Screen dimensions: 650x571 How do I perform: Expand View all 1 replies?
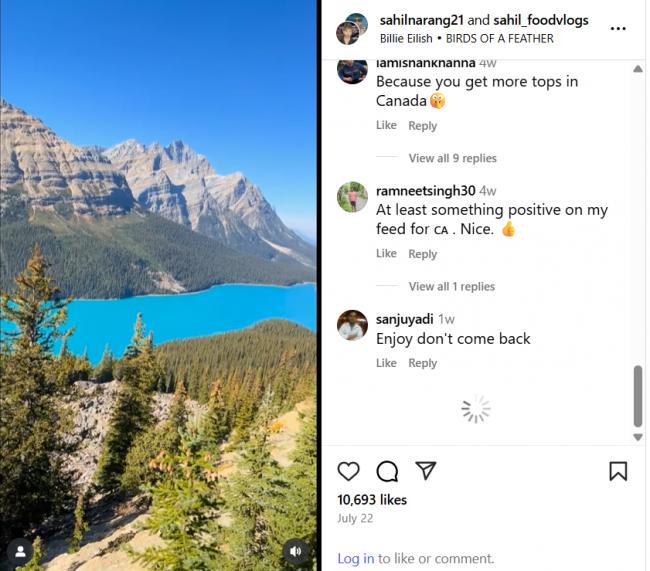451,286
